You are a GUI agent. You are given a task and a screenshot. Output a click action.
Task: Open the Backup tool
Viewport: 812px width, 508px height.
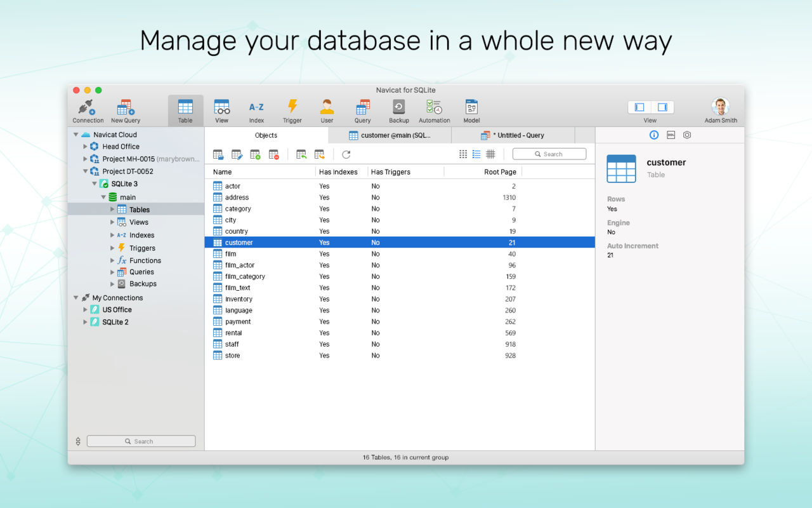point(399,111)
